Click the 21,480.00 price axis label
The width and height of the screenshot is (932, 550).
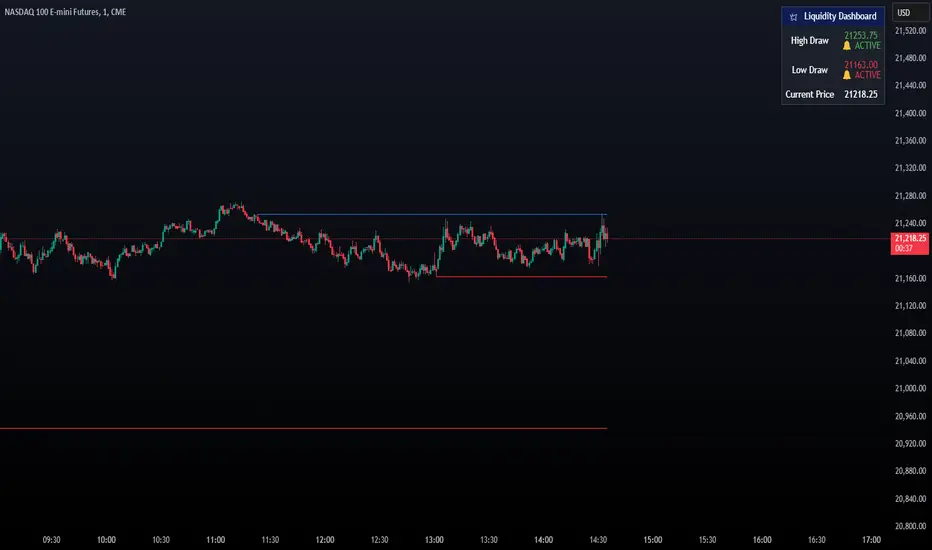(x=910, y=58)
